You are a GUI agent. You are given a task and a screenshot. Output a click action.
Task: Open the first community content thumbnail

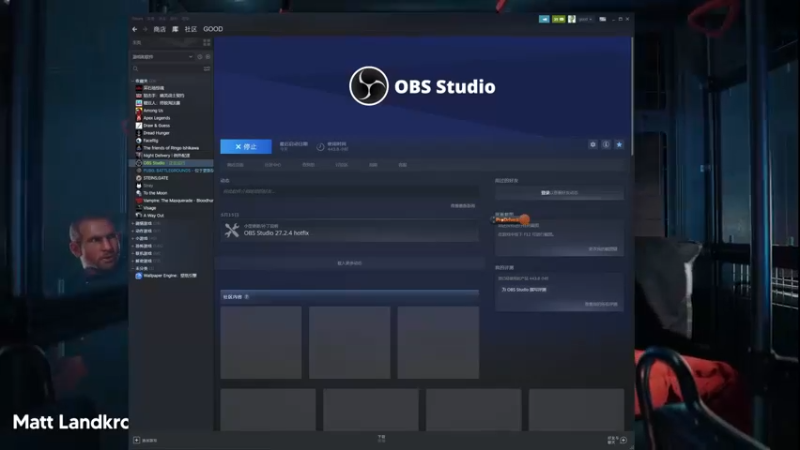pyautogui.click(x=261, y=342)
